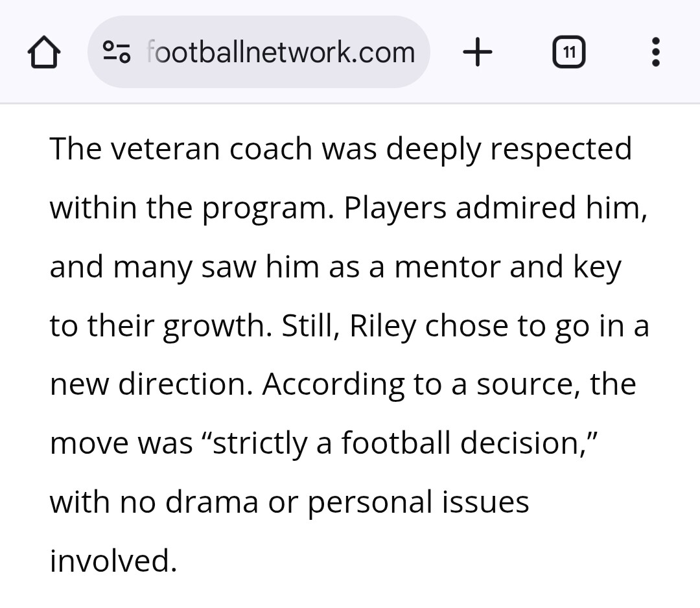This screenshot has height=608, width=700.
Task: Click the word "Riley" in the article
Action: point(382,326)
